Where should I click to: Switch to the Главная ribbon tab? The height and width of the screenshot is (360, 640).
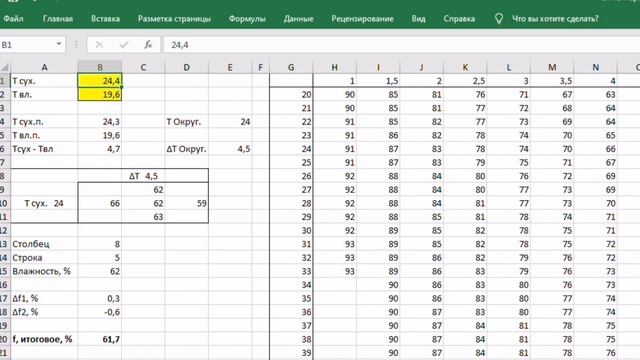coord(58,19)
